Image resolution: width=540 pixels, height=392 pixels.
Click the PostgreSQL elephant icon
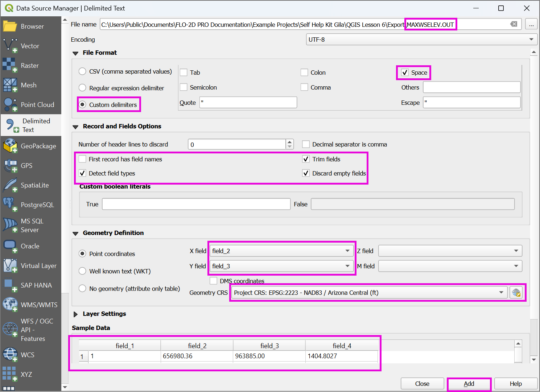[x=10, y=205]
